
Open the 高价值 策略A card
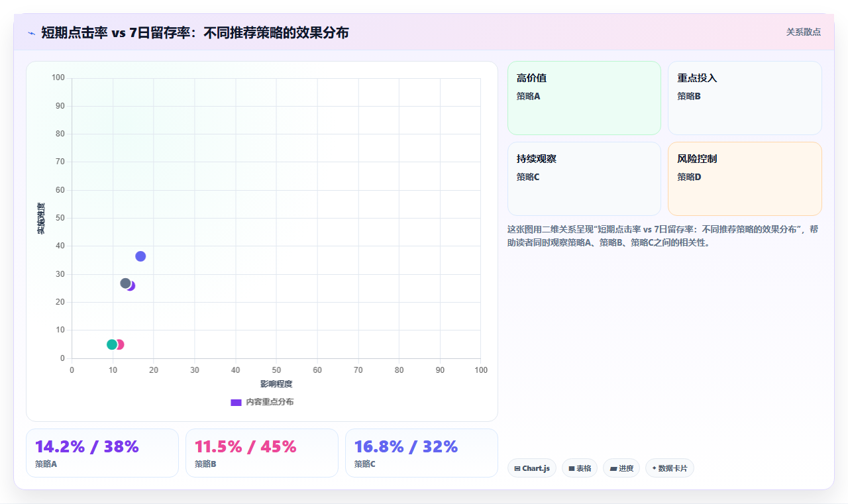point(584,98)
